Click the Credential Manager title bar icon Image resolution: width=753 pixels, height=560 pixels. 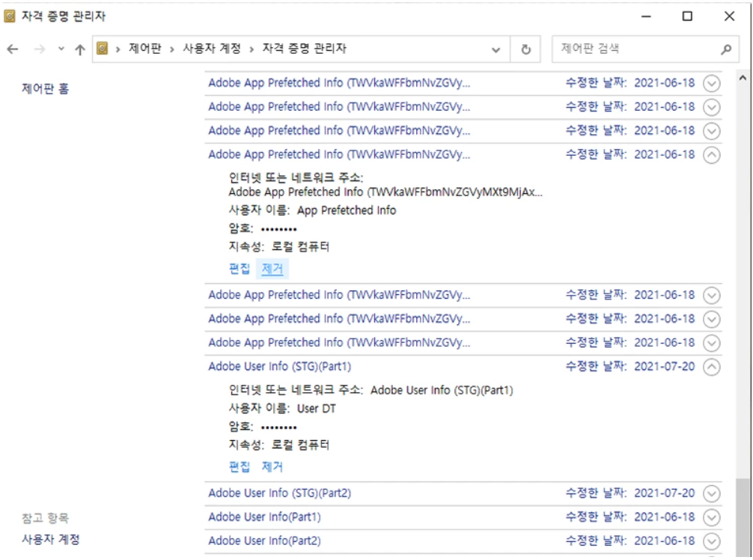(10, 16)
